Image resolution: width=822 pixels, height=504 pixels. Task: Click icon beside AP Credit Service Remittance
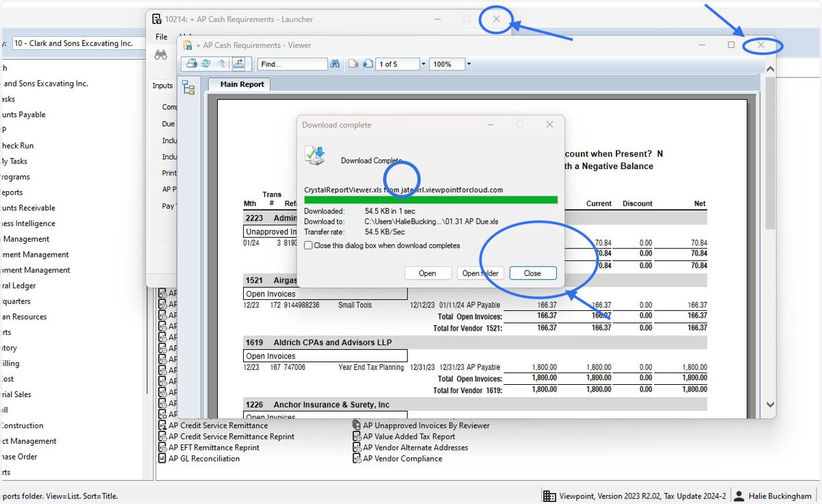pos(163,425)
